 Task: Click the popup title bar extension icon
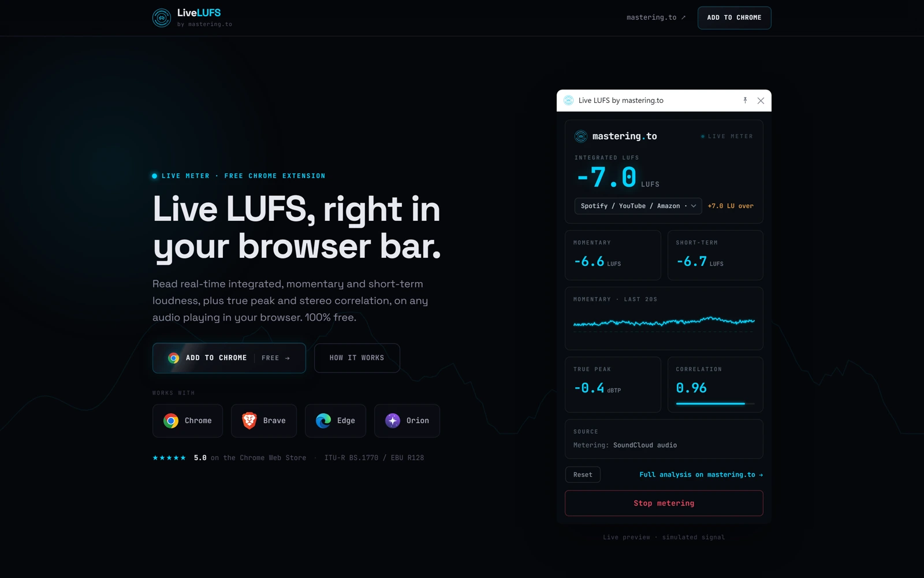click(568, 101)
